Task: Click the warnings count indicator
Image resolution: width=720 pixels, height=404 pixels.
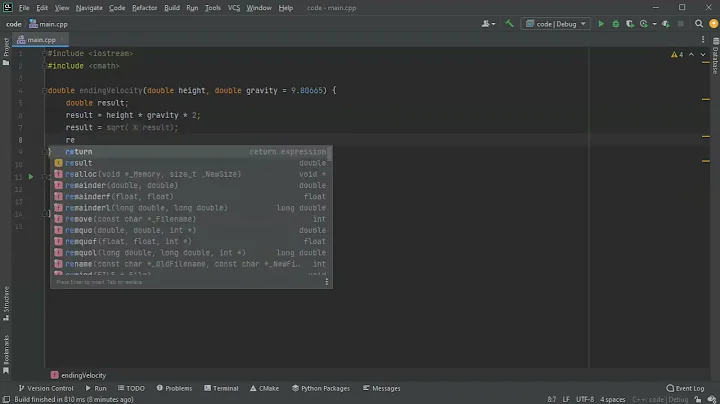Action: coord(677,55)
